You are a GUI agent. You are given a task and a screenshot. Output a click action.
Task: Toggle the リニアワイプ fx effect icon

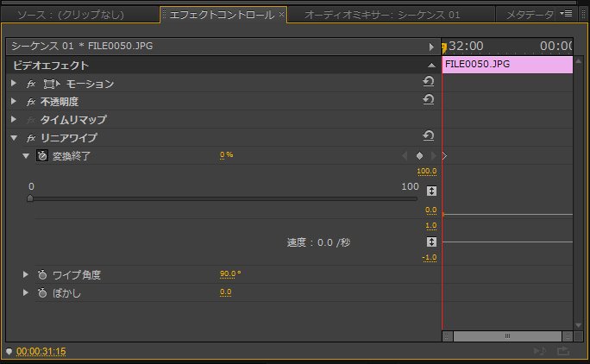pyautogui.click(x=30, y=138)
